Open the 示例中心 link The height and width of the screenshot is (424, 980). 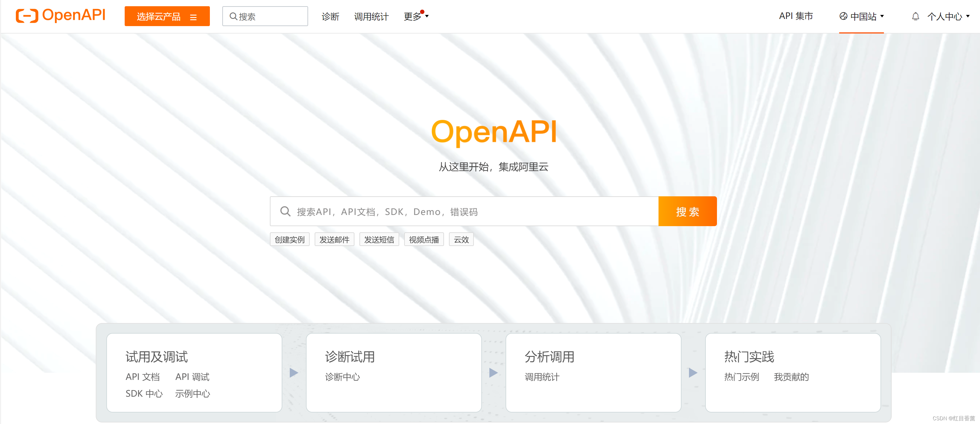[192, 394]
